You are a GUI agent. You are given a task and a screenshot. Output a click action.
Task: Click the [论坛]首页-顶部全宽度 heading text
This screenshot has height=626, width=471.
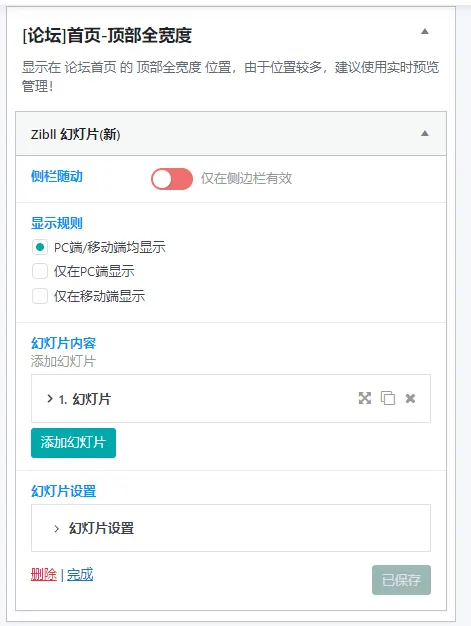pos(107,36)
